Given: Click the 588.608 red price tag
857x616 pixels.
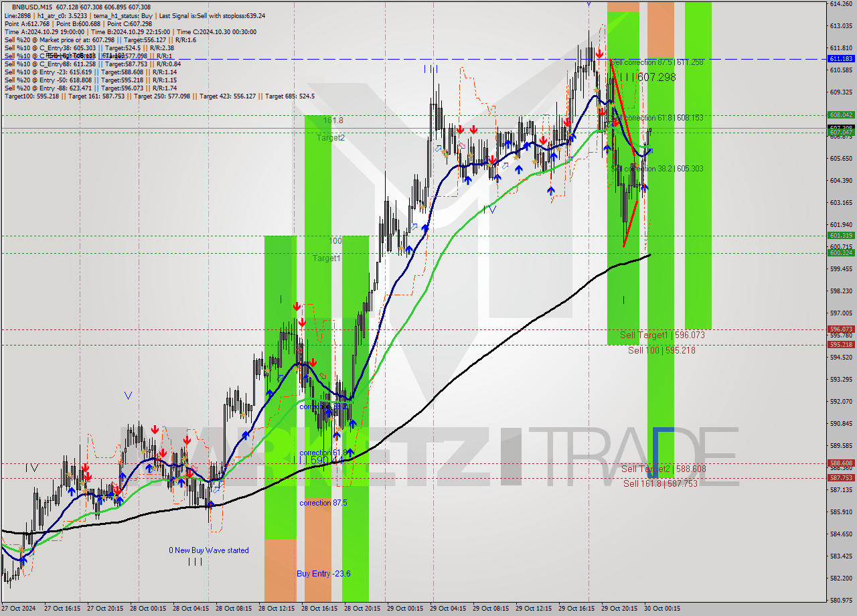Looking at the screenshot, I should tap(841, 463).
